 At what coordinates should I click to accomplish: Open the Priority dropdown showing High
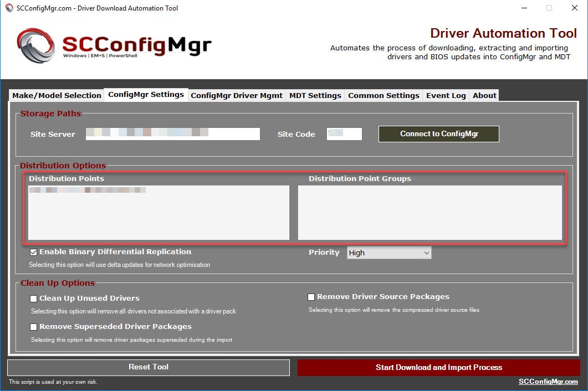point(389,253)
